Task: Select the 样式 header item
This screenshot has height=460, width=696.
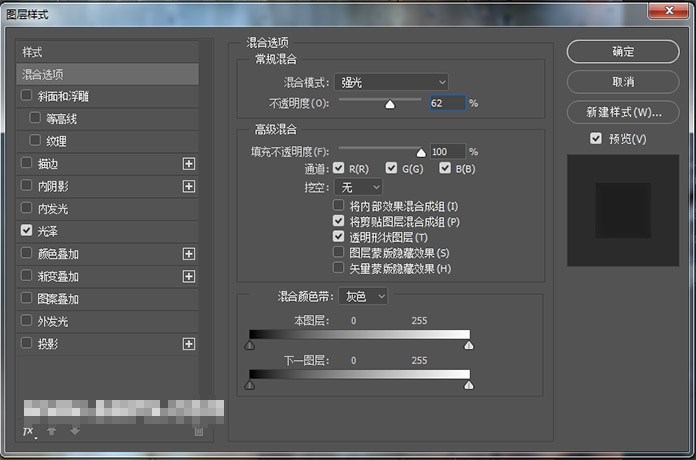Action: coord(107,52)
